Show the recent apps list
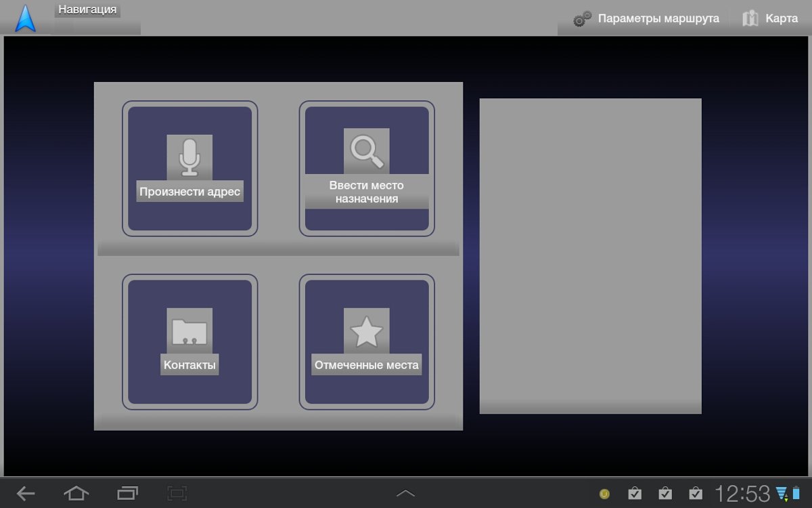 [x=127, y=493]
